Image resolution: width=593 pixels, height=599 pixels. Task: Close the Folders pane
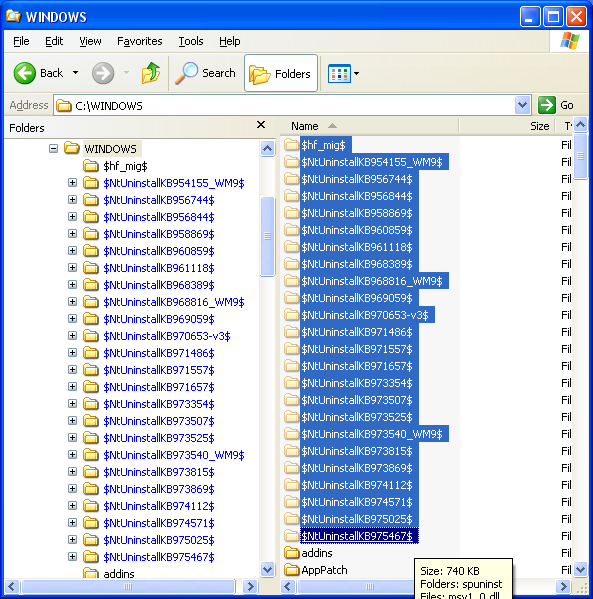[x=261, y=125]
